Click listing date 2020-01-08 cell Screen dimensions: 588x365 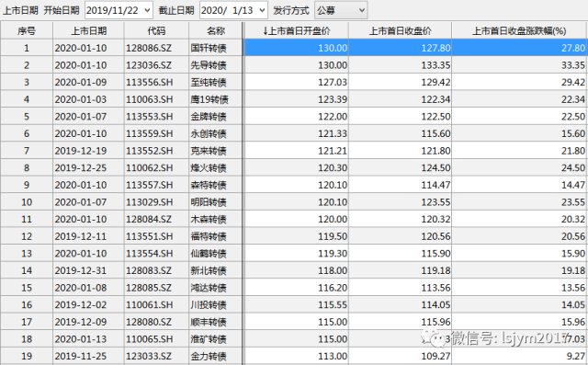(x=88, y=288)
